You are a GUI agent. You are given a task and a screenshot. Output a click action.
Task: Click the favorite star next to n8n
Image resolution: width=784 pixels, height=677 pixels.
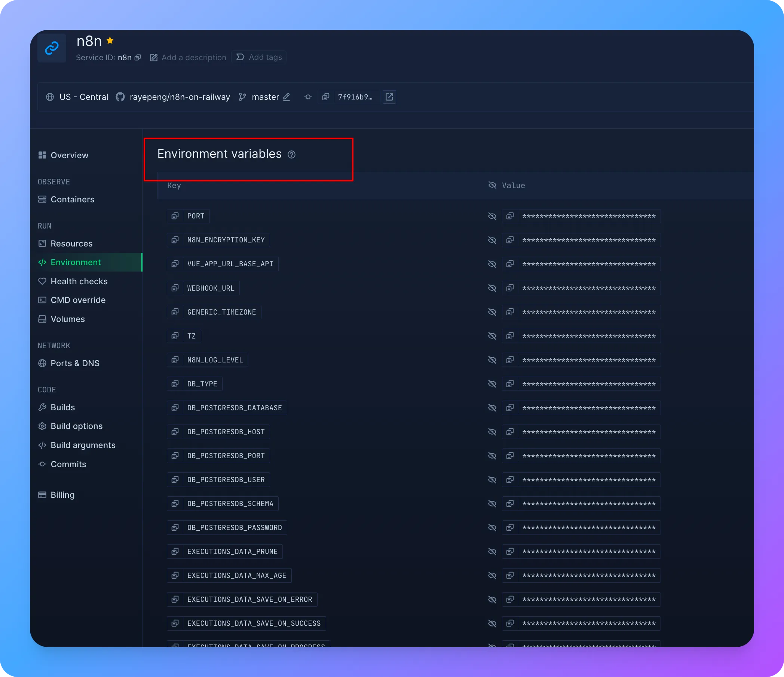(x=110, y=40)
